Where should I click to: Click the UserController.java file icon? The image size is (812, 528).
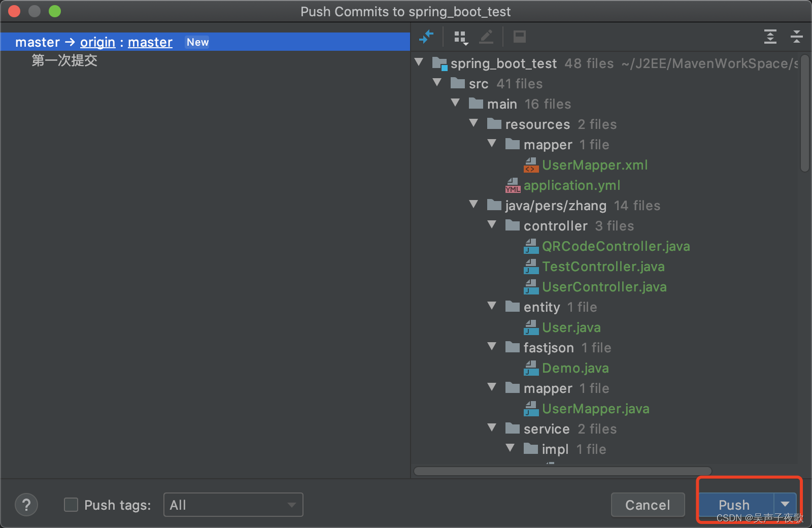531,287
